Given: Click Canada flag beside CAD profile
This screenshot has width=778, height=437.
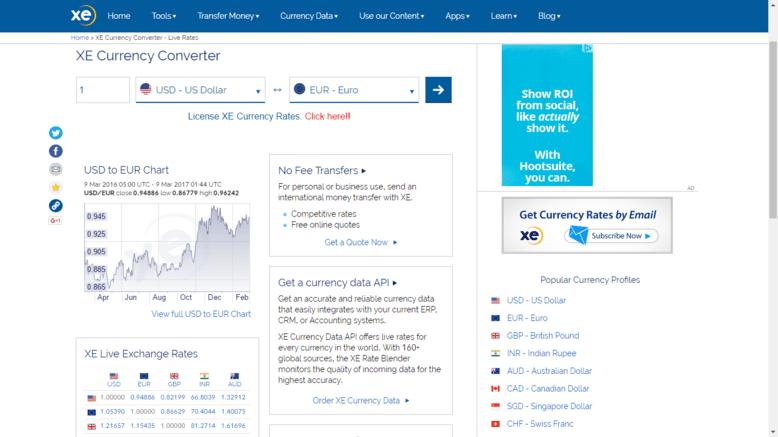Looking at the screenshot, I should 495,388.
